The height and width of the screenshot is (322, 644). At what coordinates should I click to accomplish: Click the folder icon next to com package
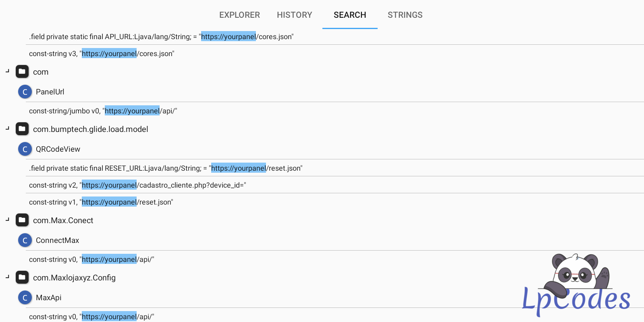22,72
